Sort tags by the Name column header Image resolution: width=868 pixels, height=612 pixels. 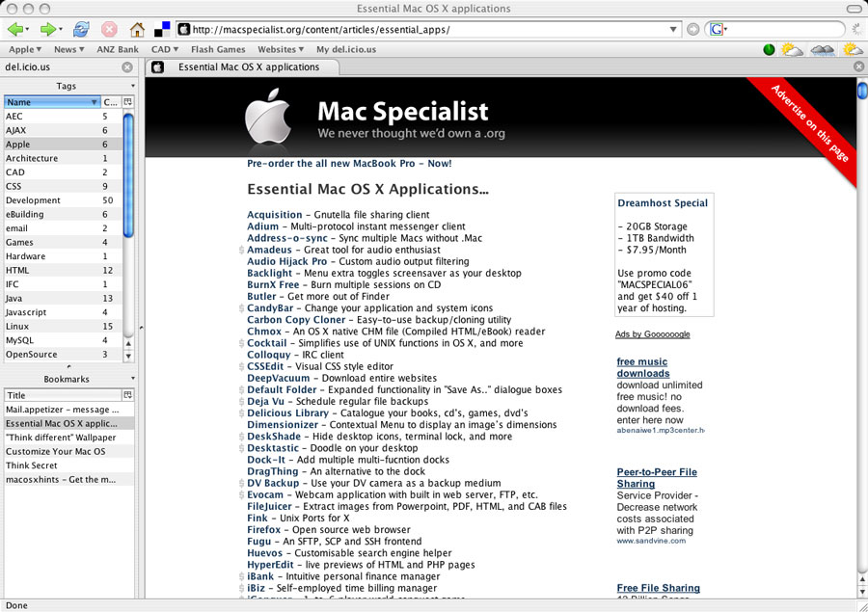coord(52,102)
